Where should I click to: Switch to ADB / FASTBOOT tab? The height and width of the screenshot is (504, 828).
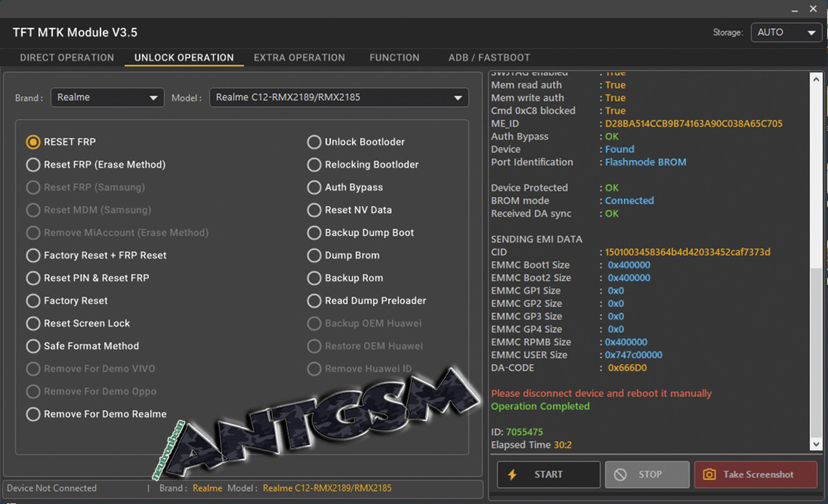[490, 58]
